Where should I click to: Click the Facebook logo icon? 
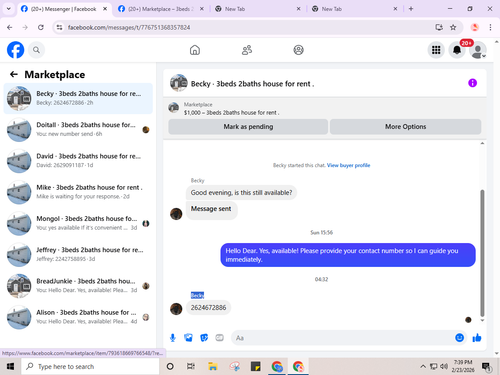tap(15, 50)
